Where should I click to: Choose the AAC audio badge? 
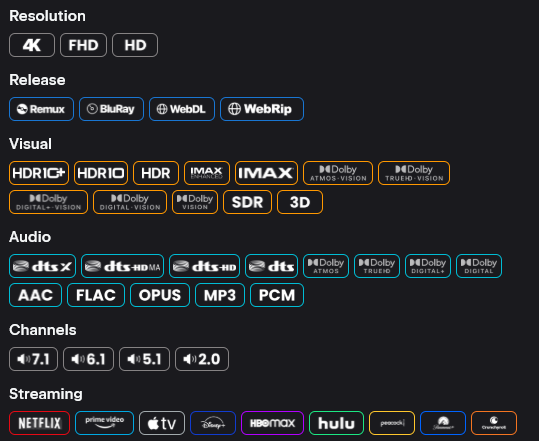[x=35, y=295]
